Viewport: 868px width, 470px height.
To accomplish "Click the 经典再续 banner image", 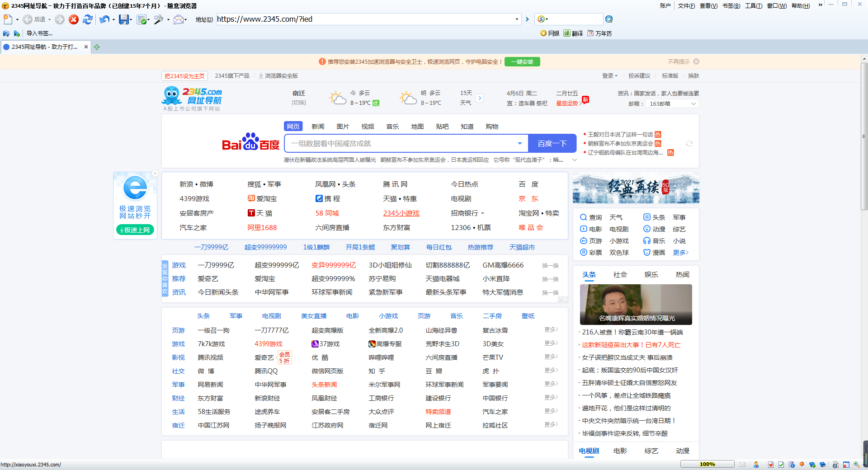I will click(636, 188).
